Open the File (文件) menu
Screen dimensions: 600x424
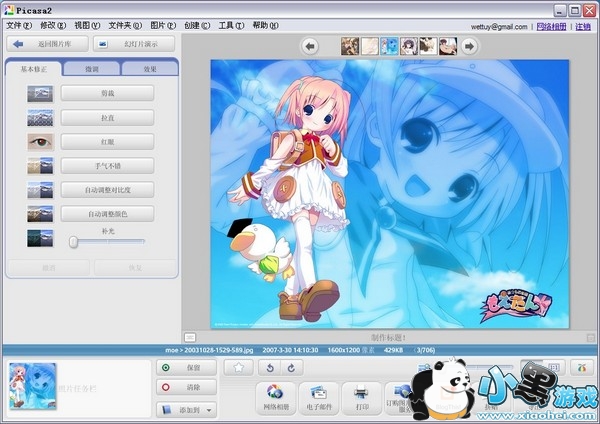click(x=19, y=24)
